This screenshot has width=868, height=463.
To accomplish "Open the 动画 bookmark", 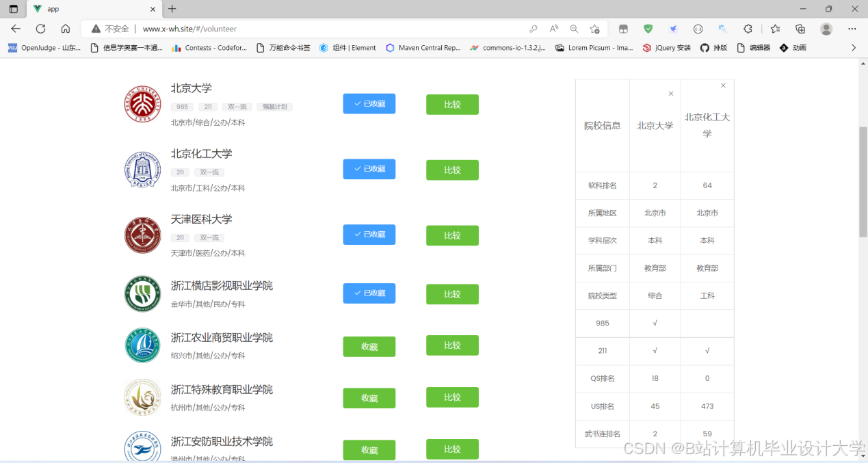I will pyautogui.click(x=793, y=48).
